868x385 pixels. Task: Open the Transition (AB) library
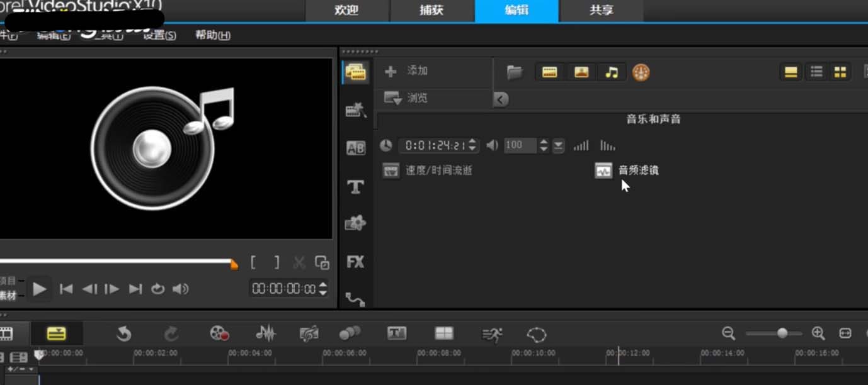(355, 148)
